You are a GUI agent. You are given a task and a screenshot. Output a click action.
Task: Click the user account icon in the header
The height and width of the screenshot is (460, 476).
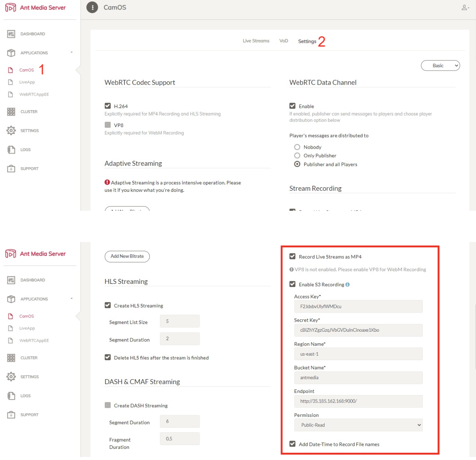click(465, 8)
